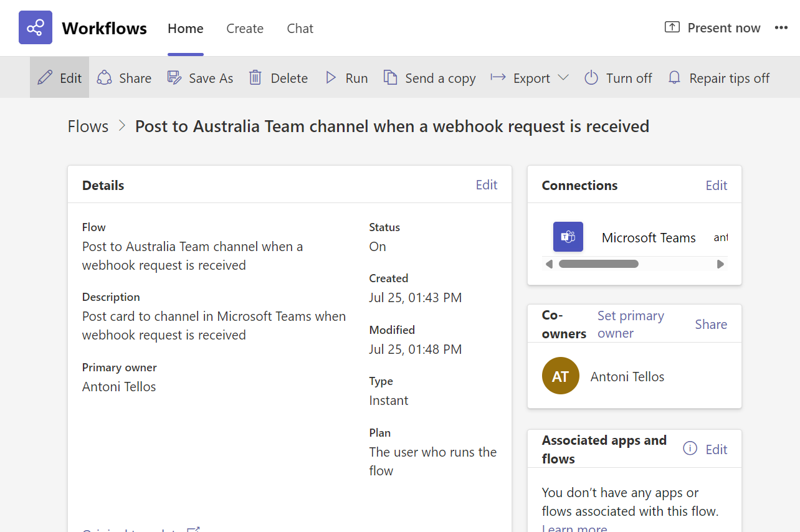Click the Present now screen icon
Screen dimensions: 800x532
(x=672, y=27)
